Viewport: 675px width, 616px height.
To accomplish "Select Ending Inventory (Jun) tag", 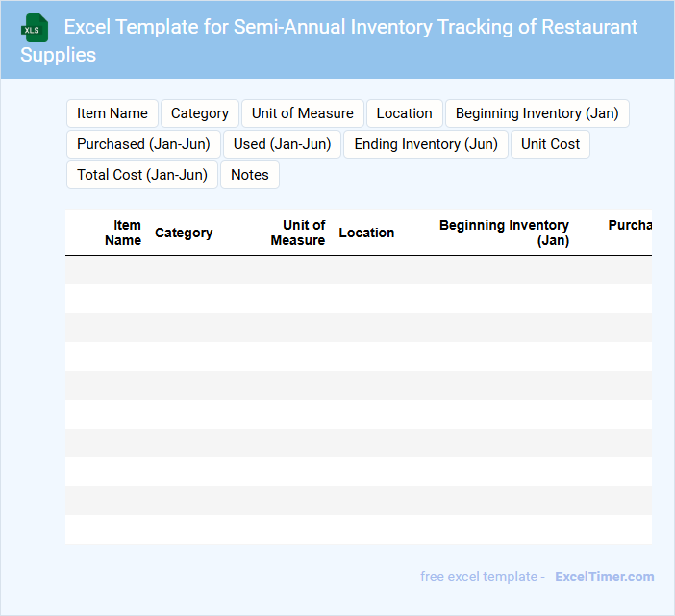I will pyautogui.click(x=426, y=144).
